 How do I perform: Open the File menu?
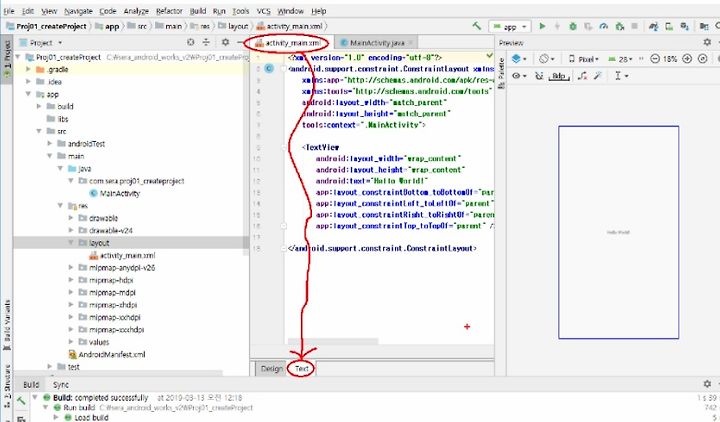click(x=9, y=11)
